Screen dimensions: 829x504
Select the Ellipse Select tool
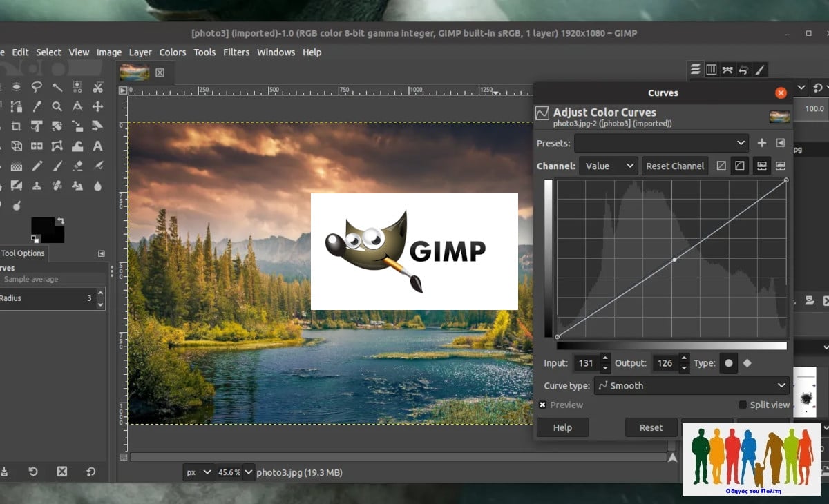coord(17,87)
